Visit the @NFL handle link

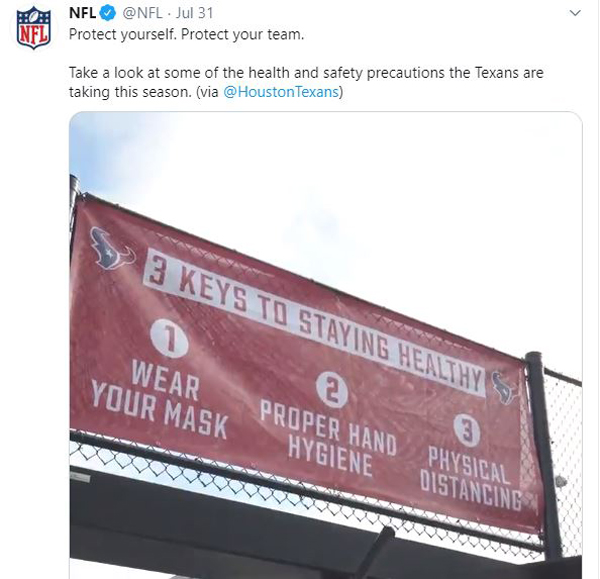142,13
